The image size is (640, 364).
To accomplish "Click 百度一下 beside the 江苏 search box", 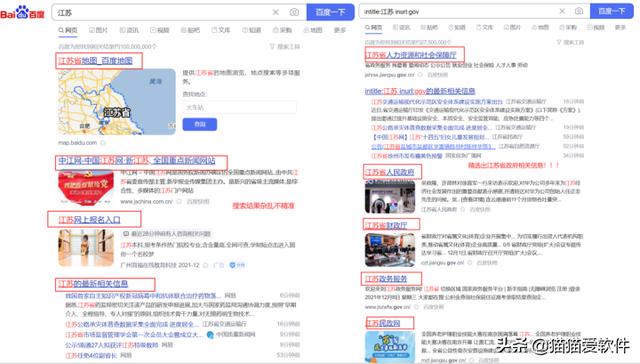I will tap(331, 12).
